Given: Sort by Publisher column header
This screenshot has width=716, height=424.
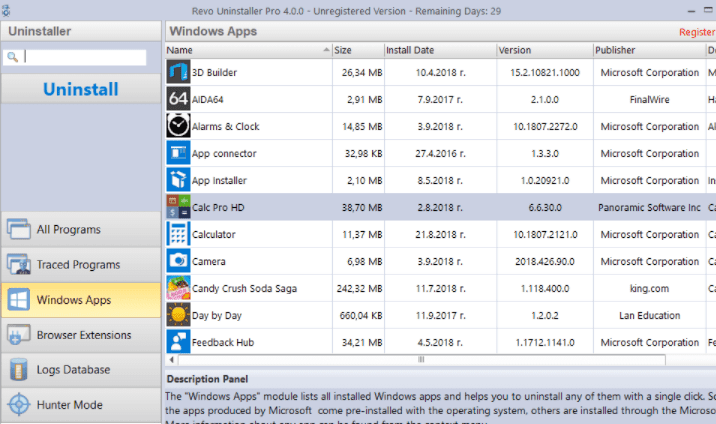Looking at the screenshot, I should pyautogui.click(x=649, y=50).
